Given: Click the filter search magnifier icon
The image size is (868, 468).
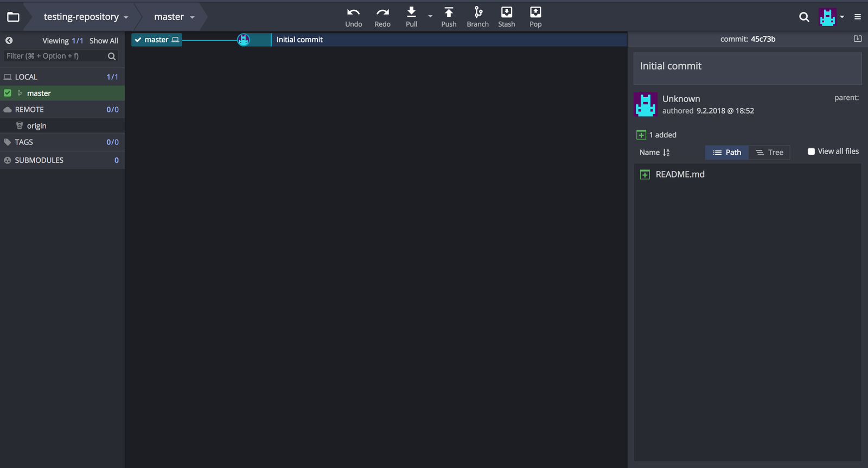Looking at the screenshot, I should point(112,56).
